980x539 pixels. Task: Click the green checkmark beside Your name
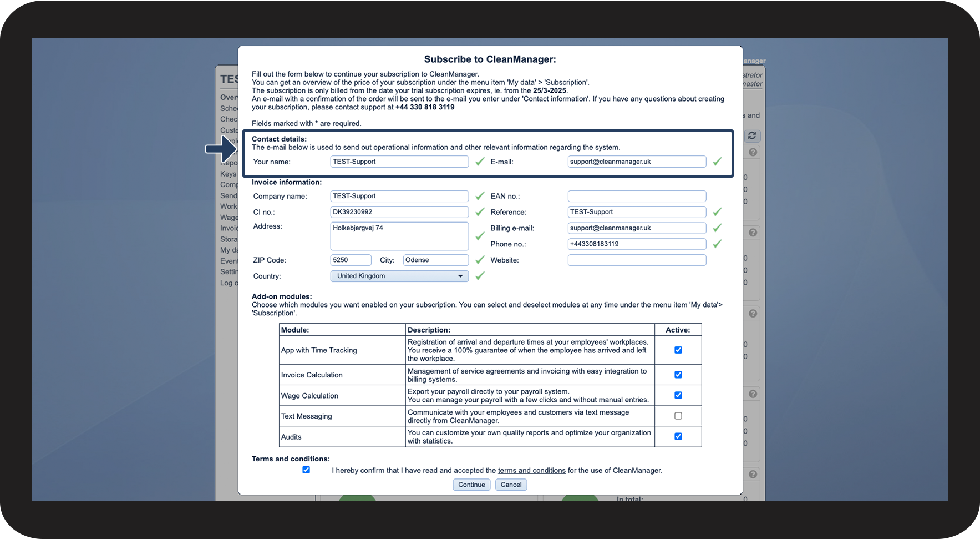480,162
